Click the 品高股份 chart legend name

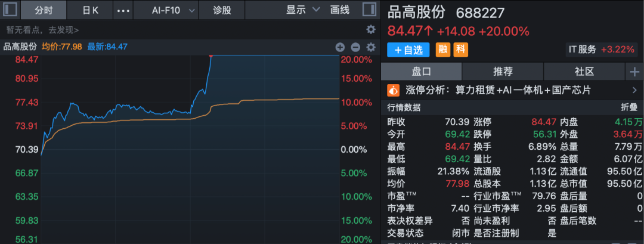click(20, 47)
